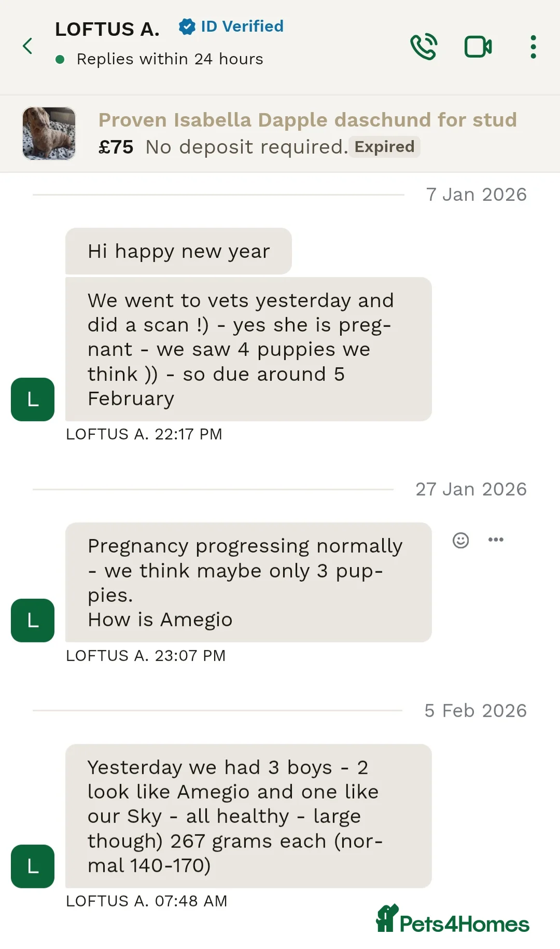Tap avatar beside the How is Amegio message
Screen dimensions: 560x949
33,621
